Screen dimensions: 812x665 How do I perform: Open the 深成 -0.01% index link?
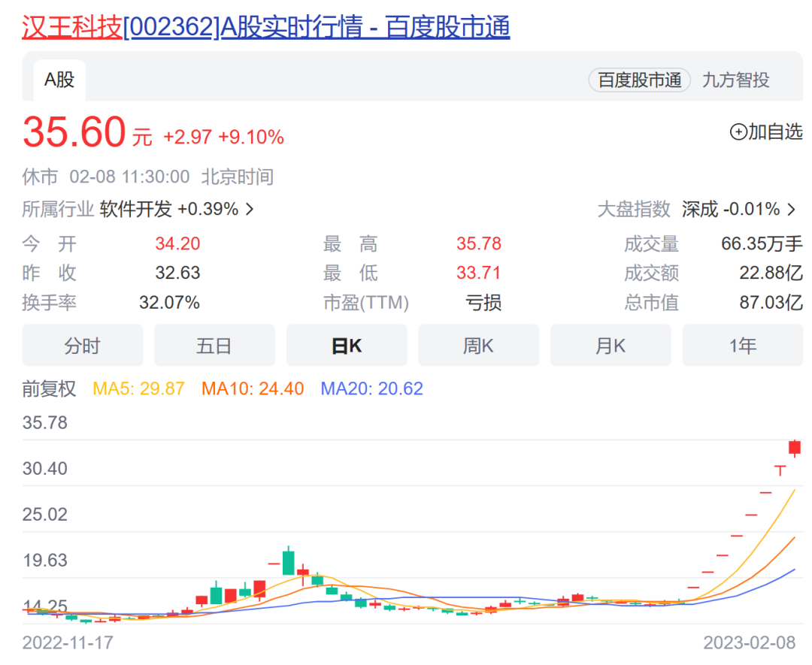coord(731,209)
